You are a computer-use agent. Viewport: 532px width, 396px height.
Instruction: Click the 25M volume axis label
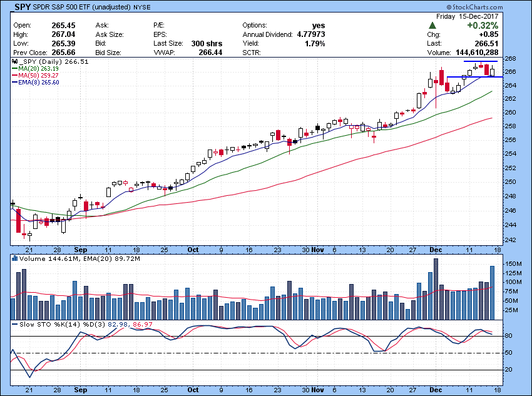pyautogui.click(x=511, y=310)
